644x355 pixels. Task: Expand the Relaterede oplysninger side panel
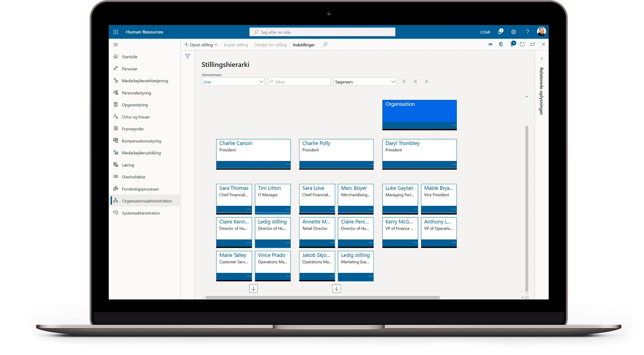541,59
